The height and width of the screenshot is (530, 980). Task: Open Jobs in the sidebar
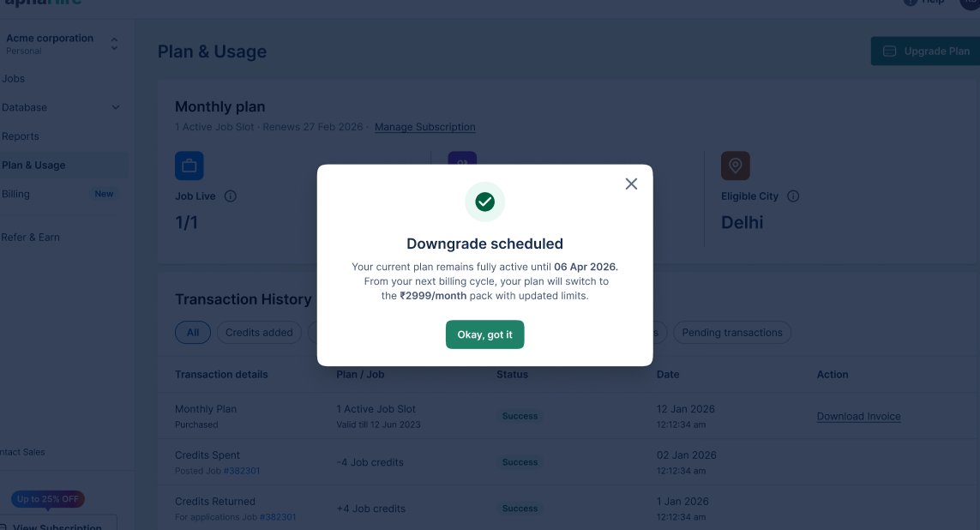pos(13,79)
